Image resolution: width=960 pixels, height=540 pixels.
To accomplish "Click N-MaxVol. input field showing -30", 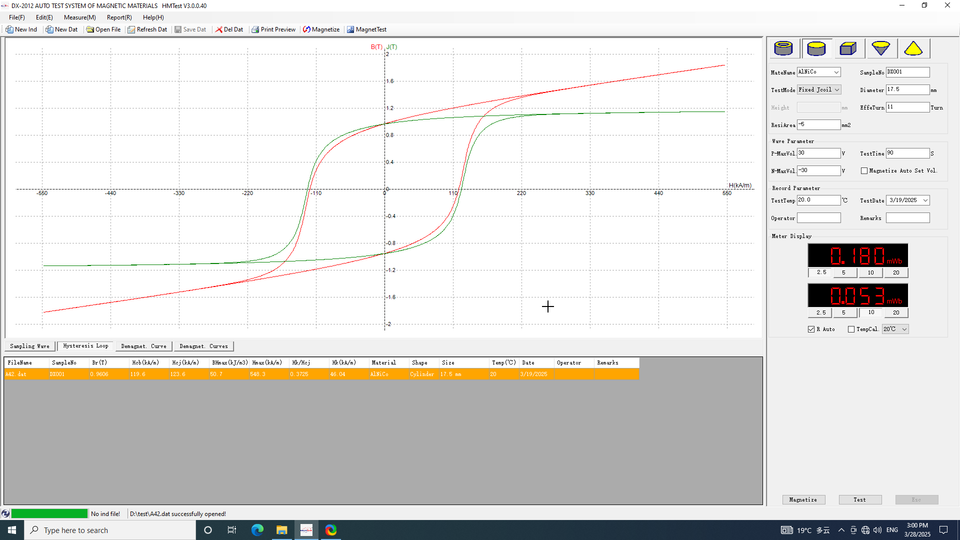I will [819, 171].
